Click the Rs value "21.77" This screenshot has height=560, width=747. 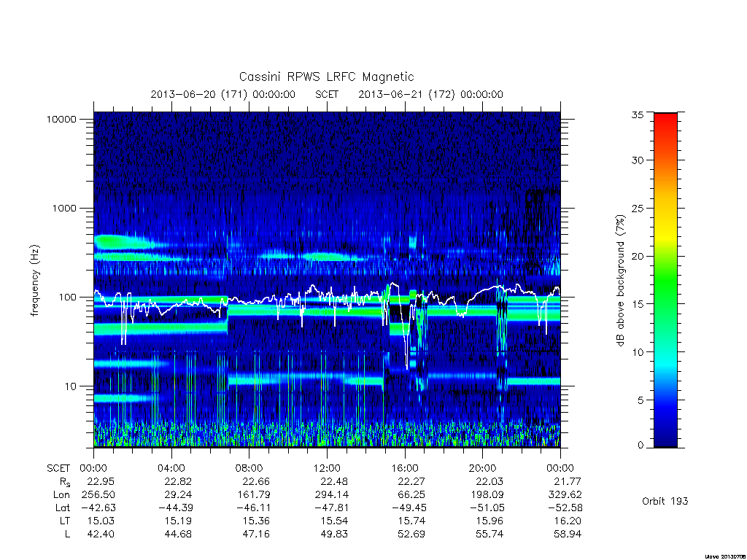[568, 481]
